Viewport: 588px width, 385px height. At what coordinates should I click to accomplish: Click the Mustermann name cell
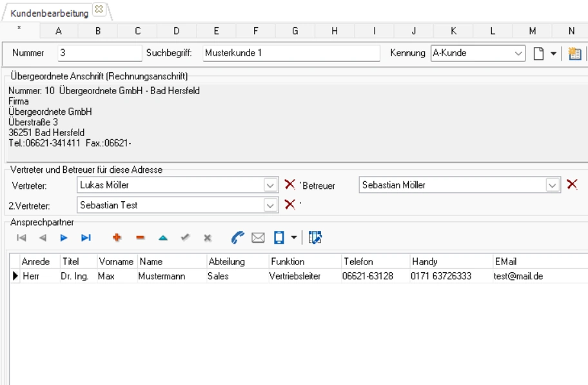click(171, 276)
